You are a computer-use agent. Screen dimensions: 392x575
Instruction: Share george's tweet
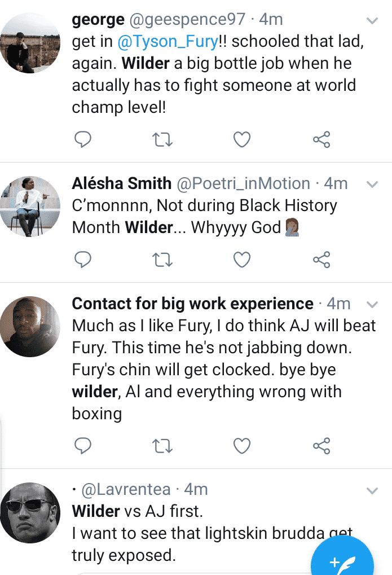coord(321,139)
